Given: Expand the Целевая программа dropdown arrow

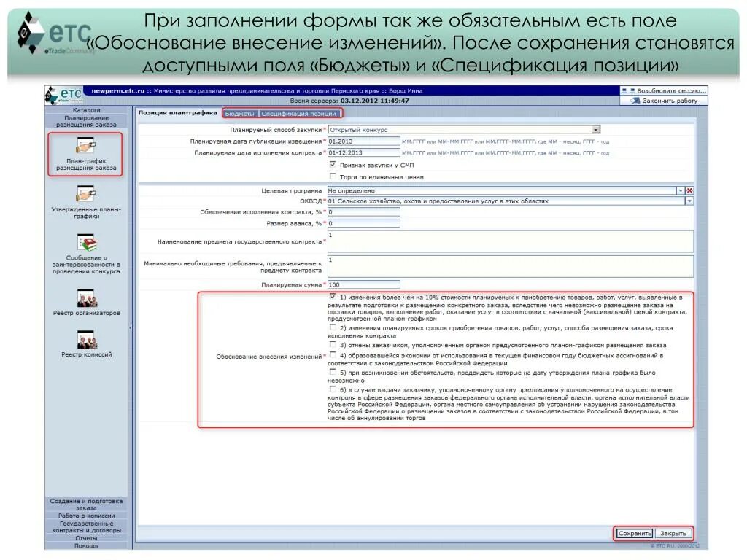Looking at the screenshot, I should point(681,190).
